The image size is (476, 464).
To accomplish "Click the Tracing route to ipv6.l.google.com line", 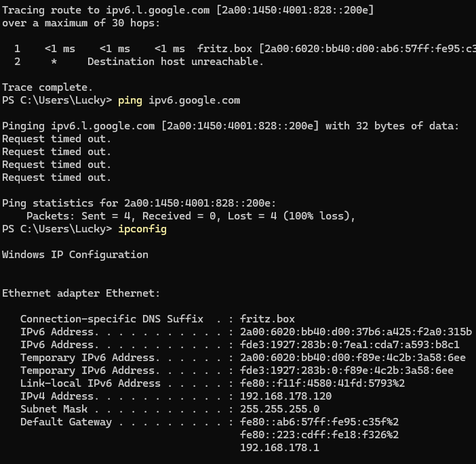I will pos(188,10).
